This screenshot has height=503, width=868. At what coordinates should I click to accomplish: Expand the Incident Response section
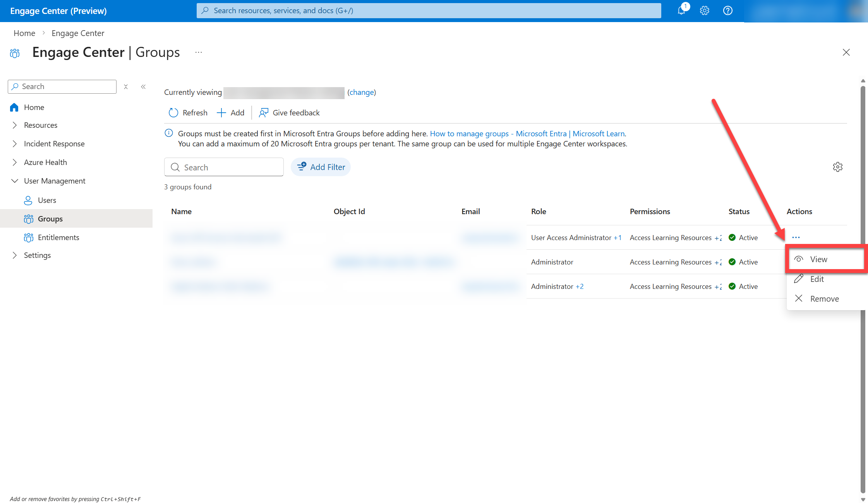pyautogui.click(x=15, y=144)
